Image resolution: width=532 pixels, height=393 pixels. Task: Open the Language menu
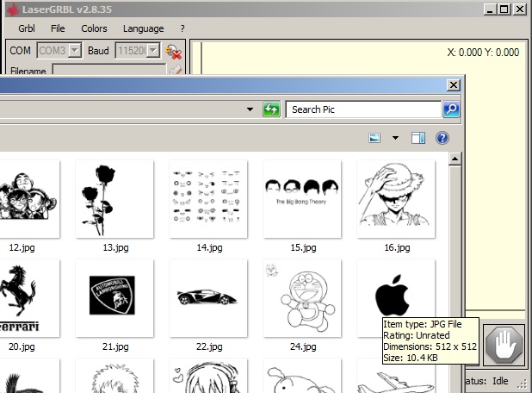coord(143,28)
